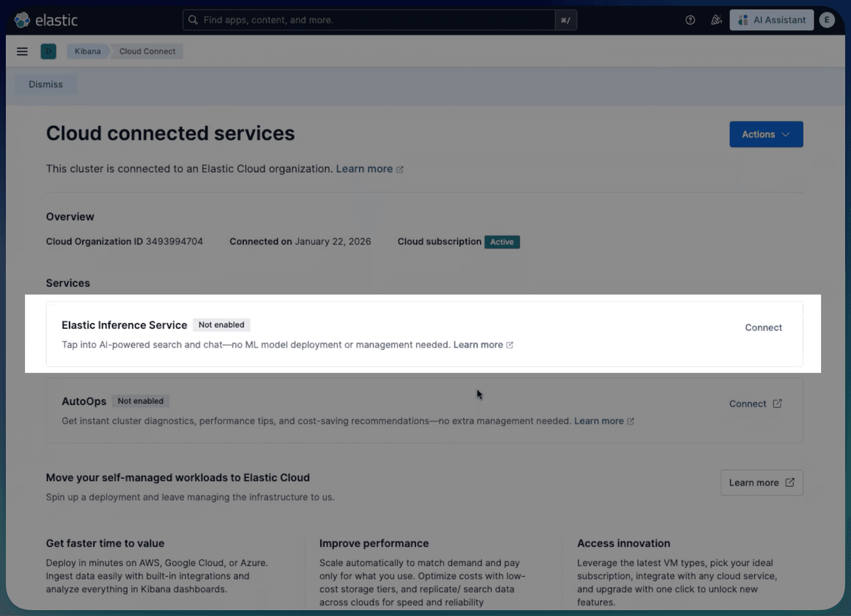
Task: Select the Cloud Connect breadcrumb
Action: 147,51
